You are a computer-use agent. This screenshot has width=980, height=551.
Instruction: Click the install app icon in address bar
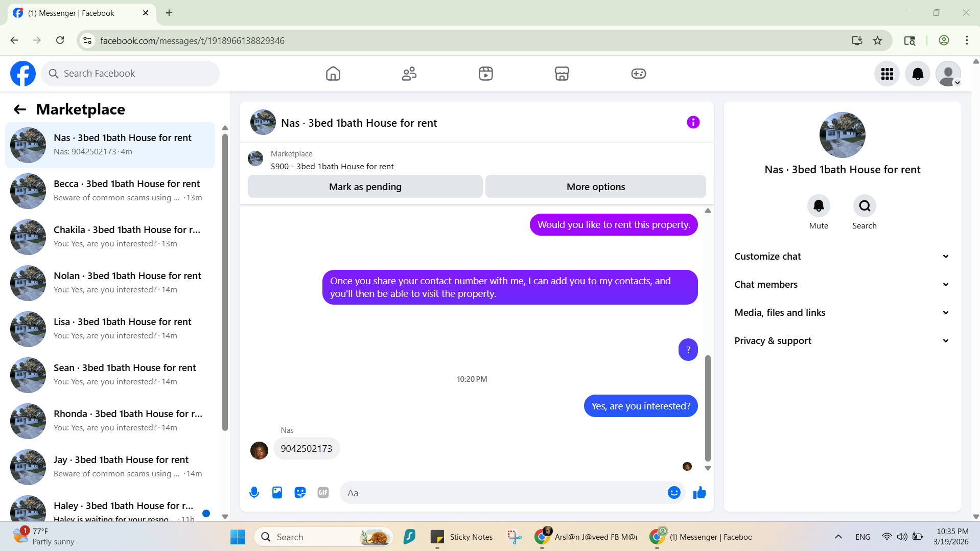tap(857, 40)
